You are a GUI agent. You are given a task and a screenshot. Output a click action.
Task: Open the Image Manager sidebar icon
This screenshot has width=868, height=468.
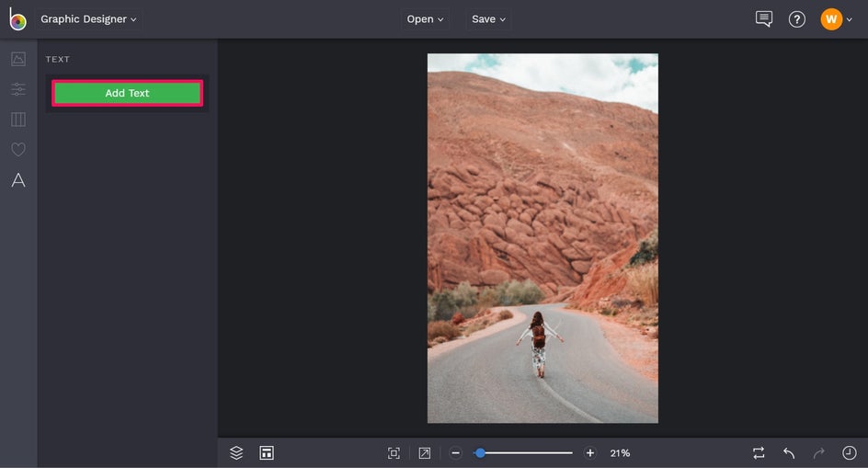point(18,59)
